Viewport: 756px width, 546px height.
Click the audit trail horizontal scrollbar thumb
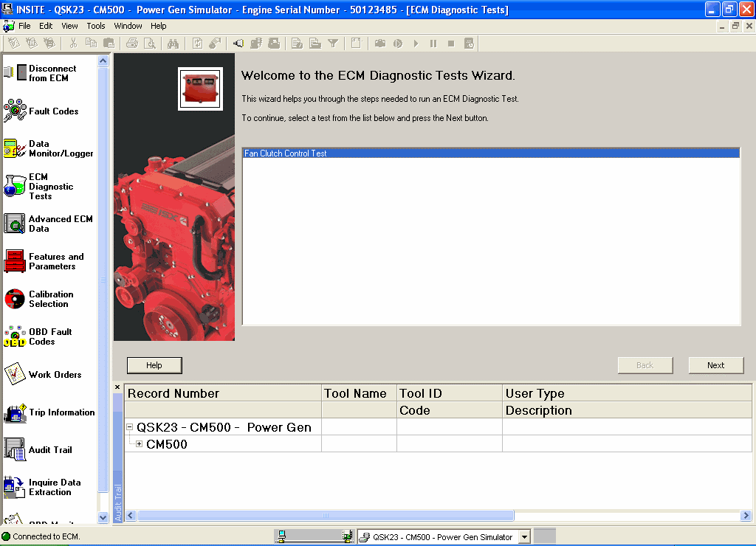326,515
